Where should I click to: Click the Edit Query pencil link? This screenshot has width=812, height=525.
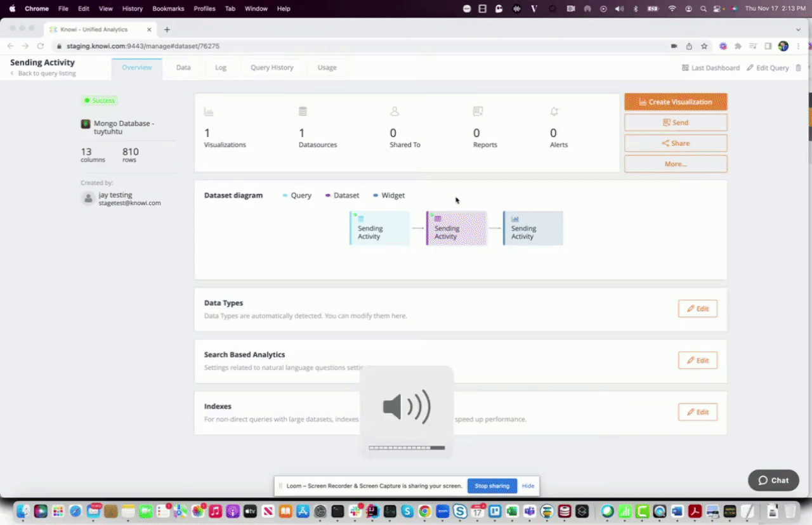pyautogui.click(x=768, y=68)
